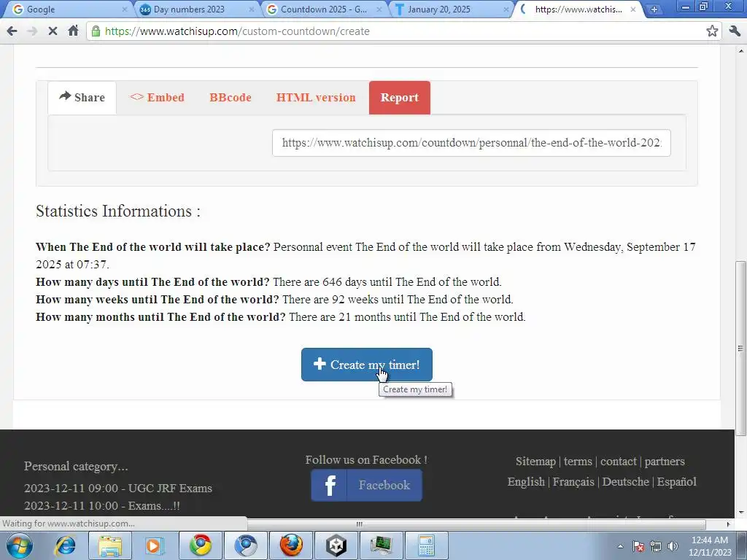Image resolution: width=747 pixels, height=560 pixels.
Task: Close the January 20, 2025 tab
Action: (506, 9)
